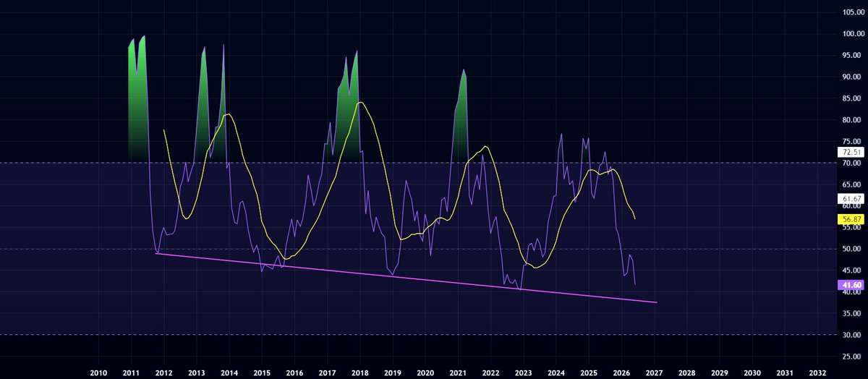868x379 pixels.
Task: Click the 2017 year label
Action: (327, 372)
